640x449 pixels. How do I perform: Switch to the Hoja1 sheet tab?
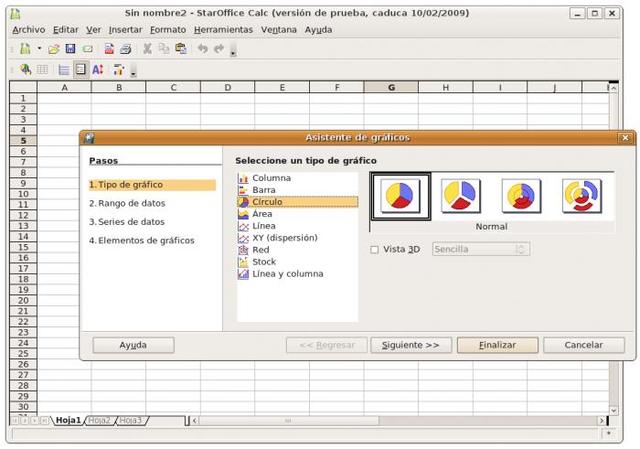tap(68, 420)
